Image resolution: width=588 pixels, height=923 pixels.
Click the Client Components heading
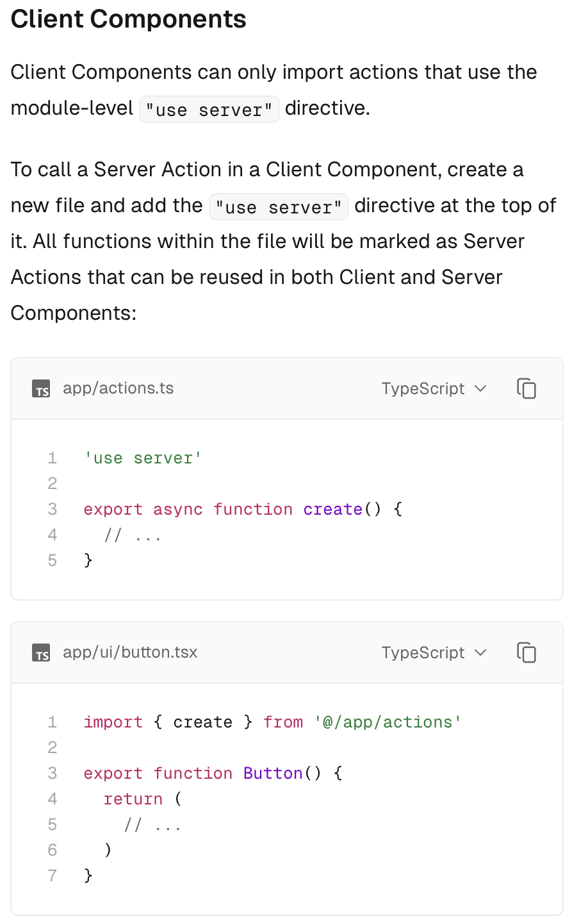coord(128,19)
